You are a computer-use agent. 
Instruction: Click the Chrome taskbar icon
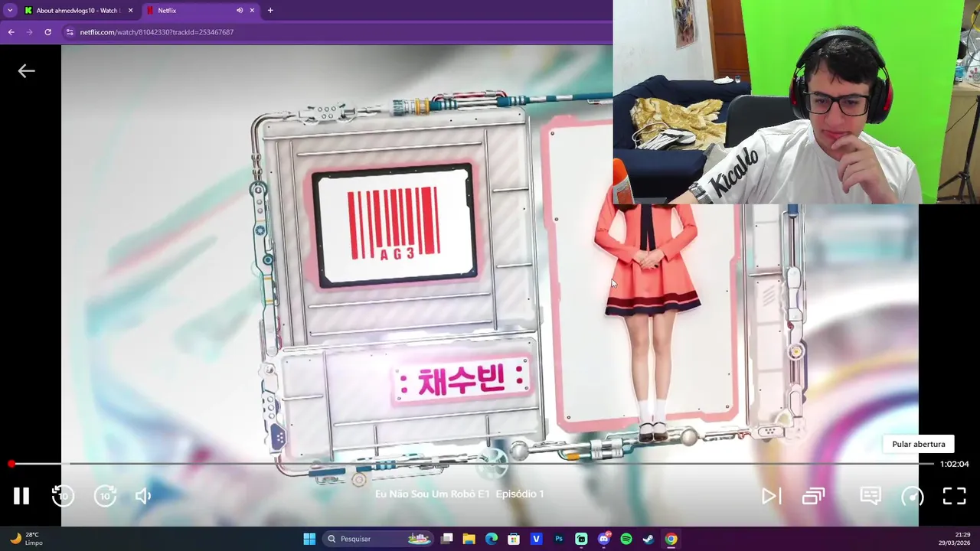pos(671,539)
